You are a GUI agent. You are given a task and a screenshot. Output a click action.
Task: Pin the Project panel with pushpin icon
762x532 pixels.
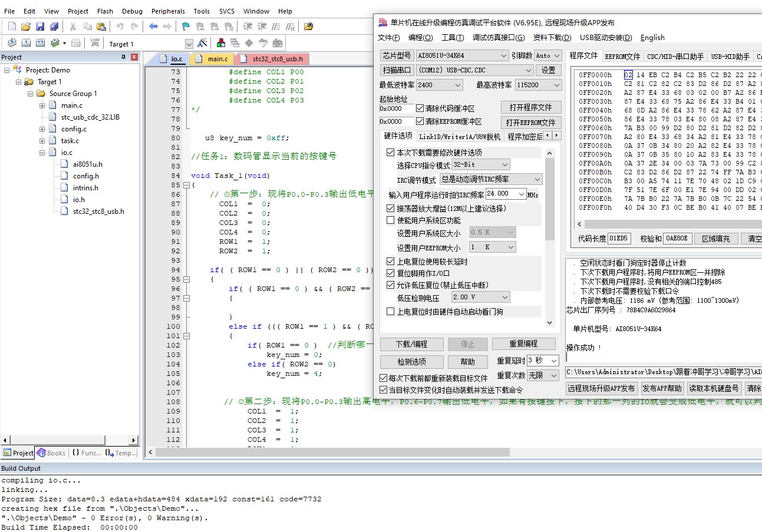(124, 57)
